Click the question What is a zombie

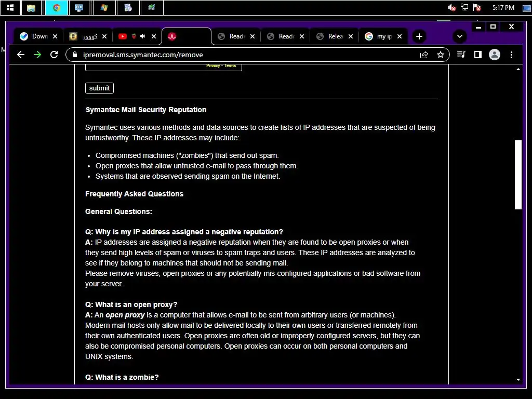122,377
